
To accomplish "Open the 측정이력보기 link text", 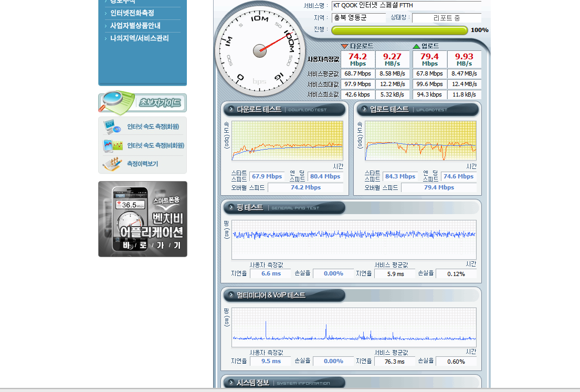I will click(x=142, y=164).
